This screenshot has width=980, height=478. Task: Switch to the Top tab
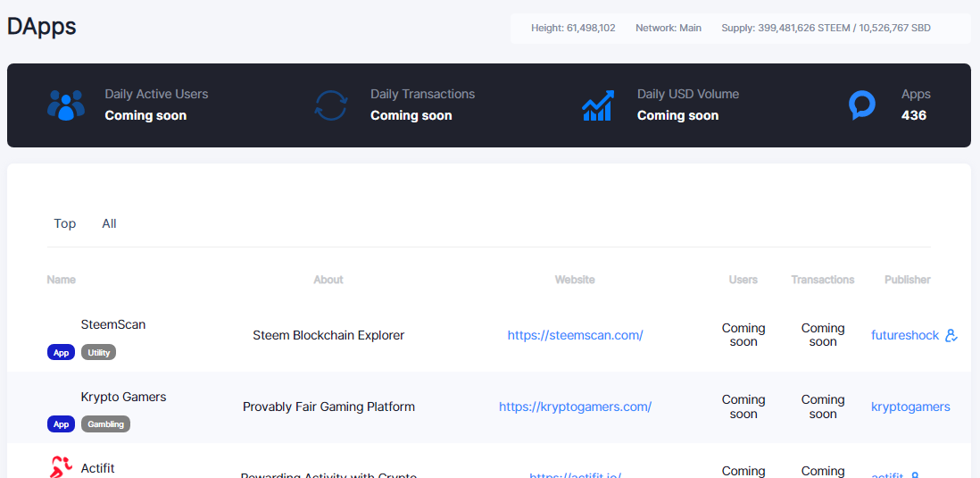(65, 223)
